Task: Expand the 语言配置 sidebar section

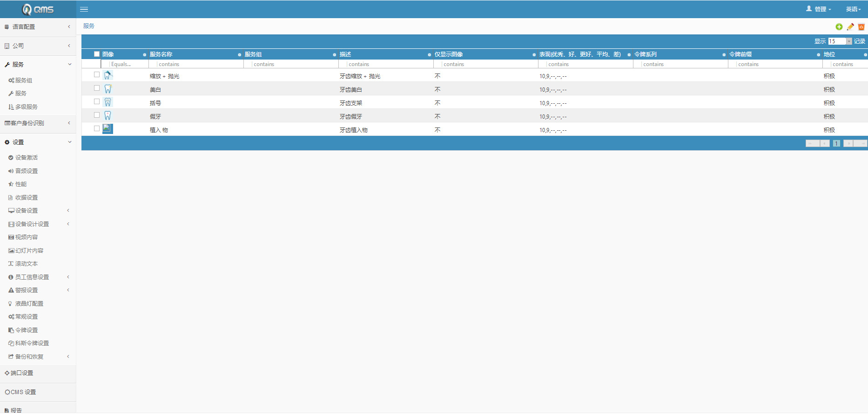Action: [38, 27]
